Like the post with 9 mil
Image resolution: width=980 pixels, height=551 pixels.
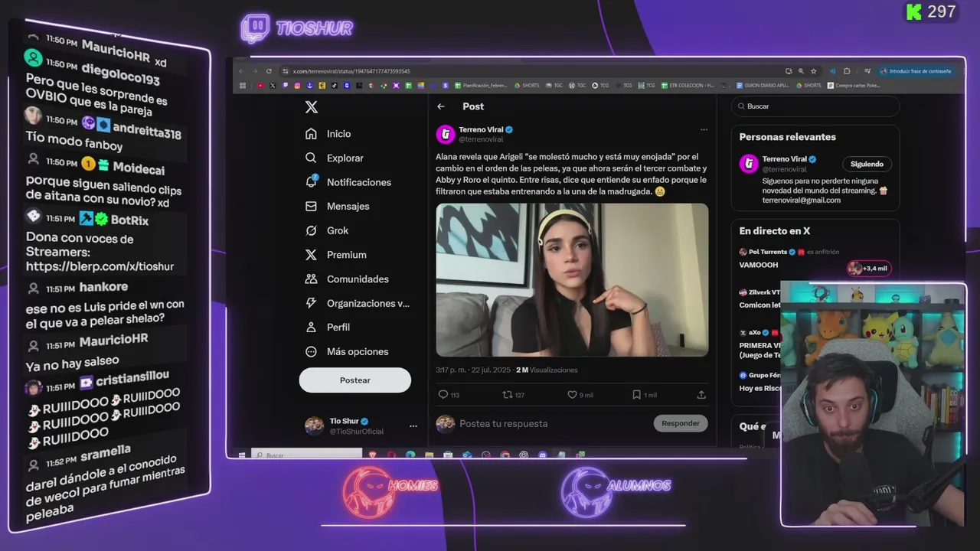(x=580, y=395)
